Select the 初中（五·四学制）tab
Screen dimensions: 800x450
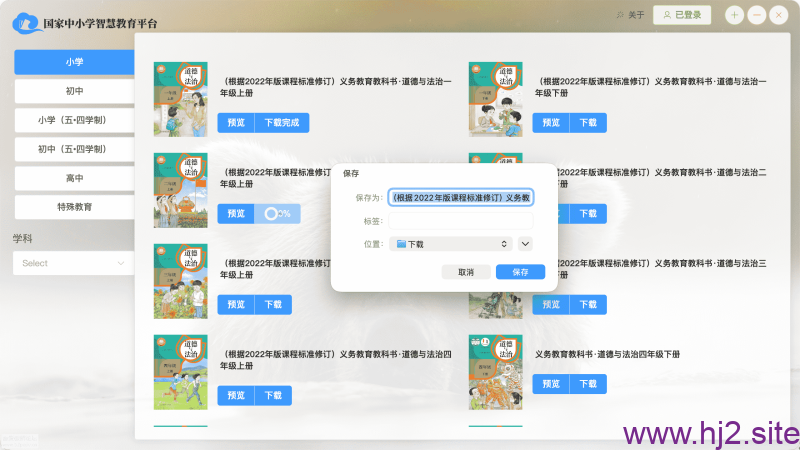click(x=74, y=149)
